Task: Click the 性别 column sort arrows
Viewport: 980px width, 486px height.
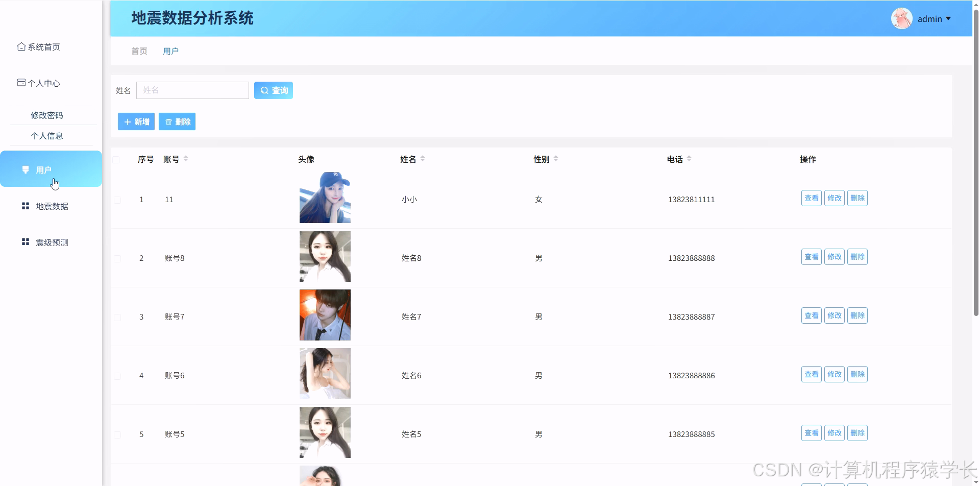Action: point(556,159)
